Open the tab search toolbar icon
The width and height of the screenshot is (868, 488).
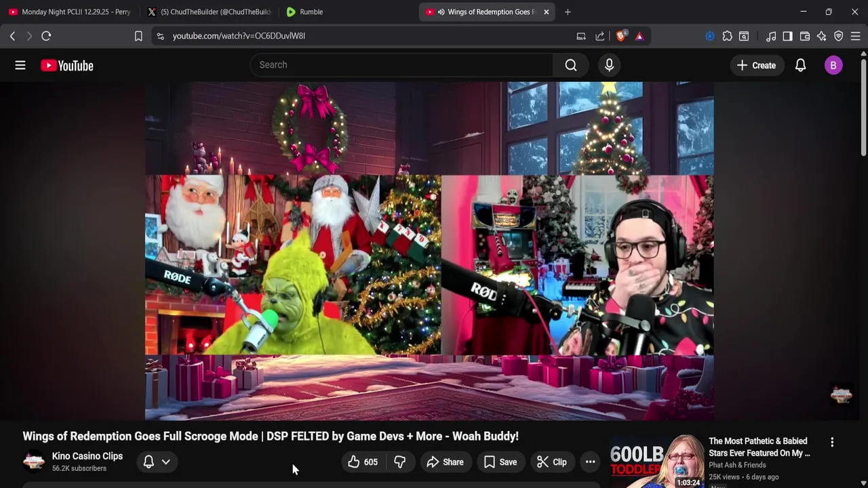coord(744,36)
